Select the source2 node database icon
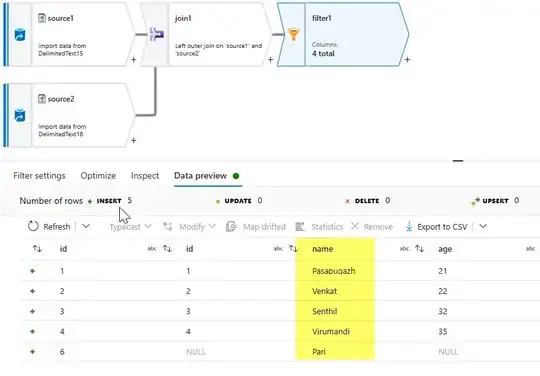 (20, 115)
